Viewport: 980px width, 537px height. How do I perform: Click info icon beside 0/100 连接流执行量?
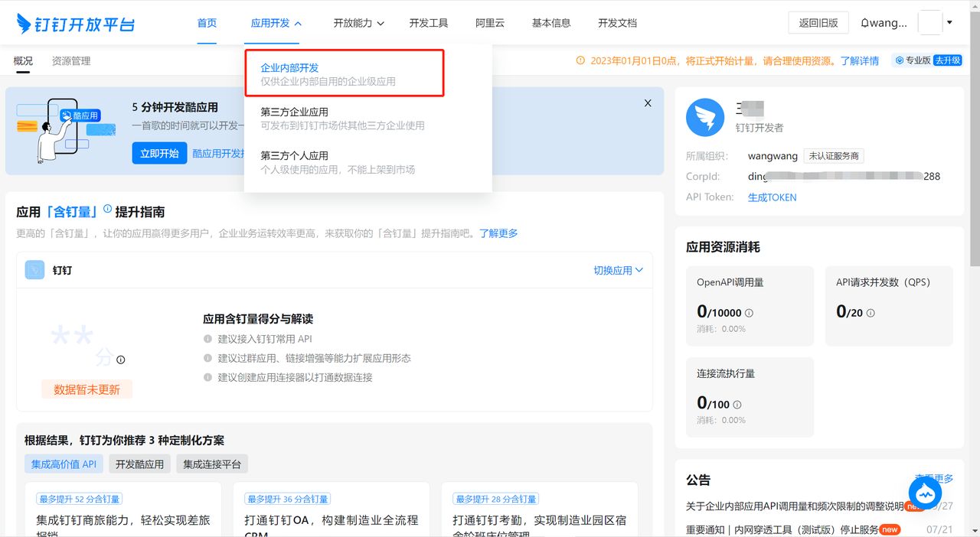tap(737, 405)
